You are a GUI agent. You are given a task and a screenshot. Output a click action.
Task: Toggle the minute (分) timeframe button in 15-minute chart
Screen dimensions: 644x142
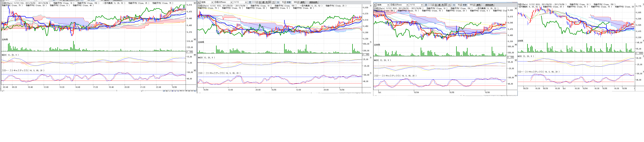coord(270,2)
